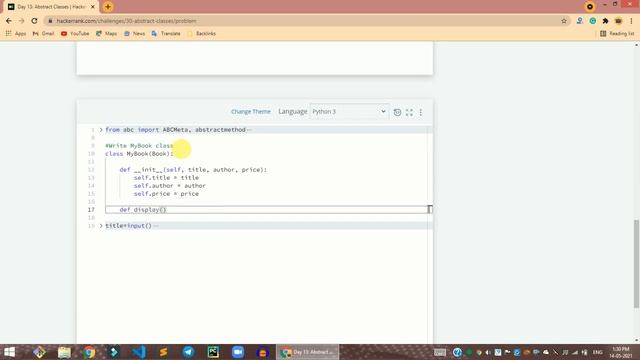
Task: Click the 'def __init__' method line
Action: point(193,170)
